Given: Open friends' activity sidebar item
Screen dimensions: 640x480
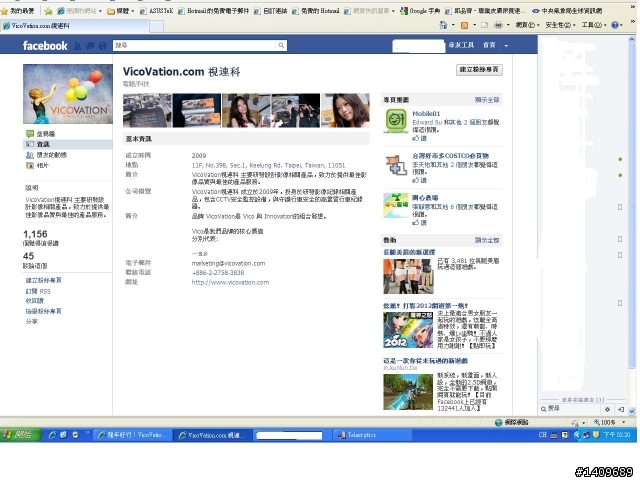Looking at the screenshot, I should click(46, 155).
